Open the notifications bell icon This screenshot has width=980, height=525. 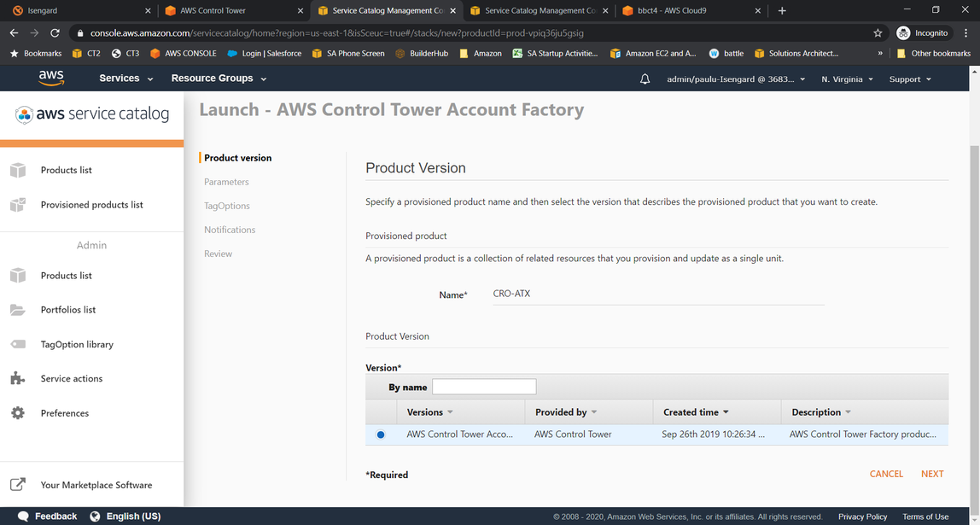tap(645, 79)
